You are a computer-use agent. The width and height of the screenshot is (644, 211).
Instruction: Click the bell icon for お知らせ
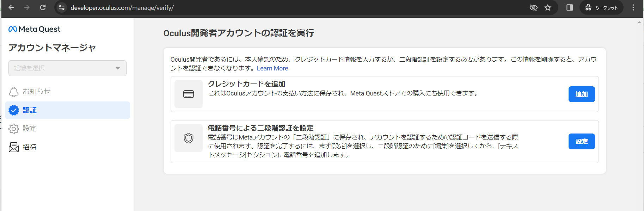tap(13, 92)
